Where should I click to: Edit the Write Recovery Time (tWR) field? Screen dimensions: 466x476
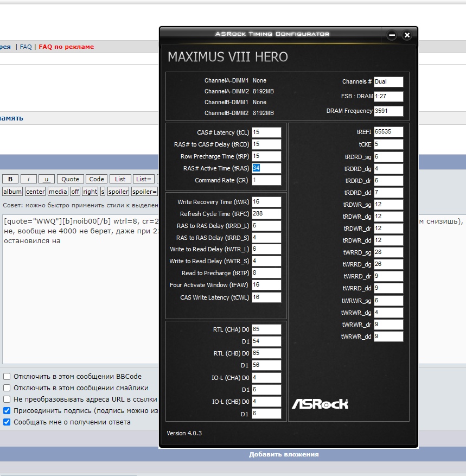point(266,201)
